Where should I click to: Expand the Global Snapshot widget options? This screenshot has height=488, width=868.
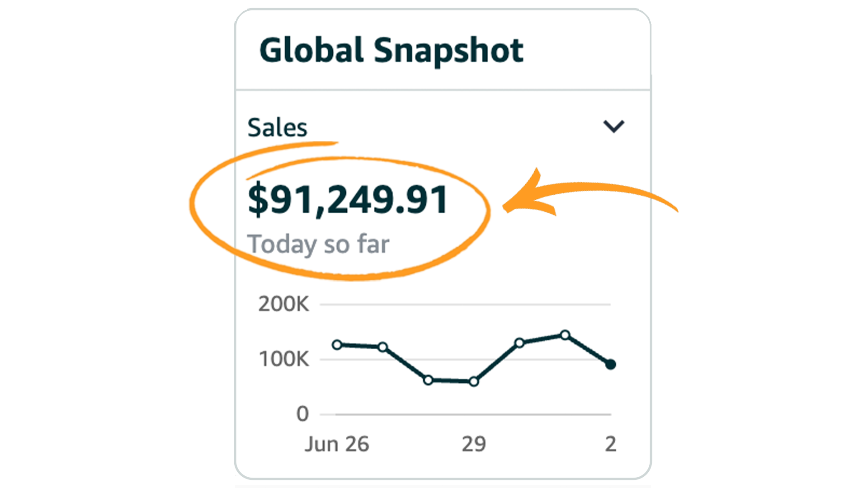tap(614, 127)
